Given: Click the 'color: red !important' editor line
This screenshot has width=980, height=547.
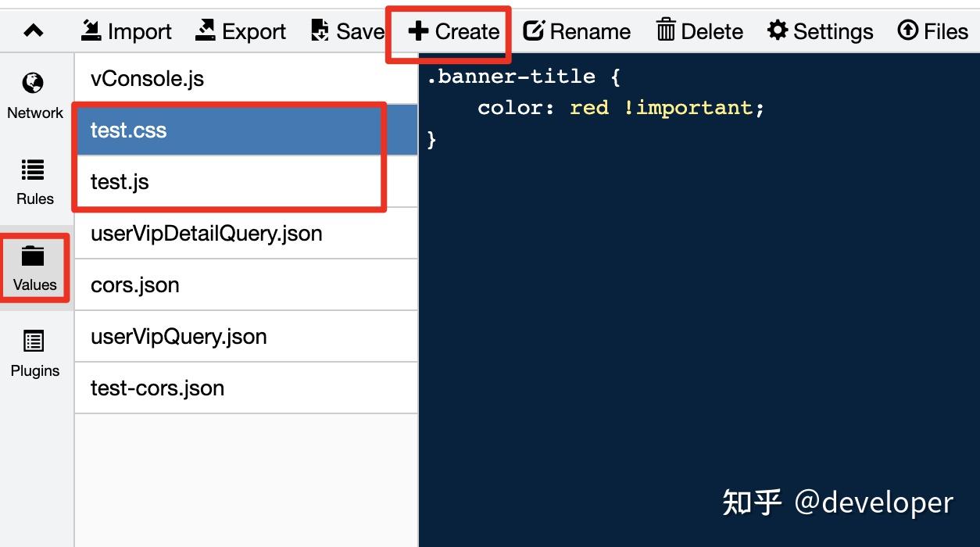Looking at the screenshot, I should [621, 108].
